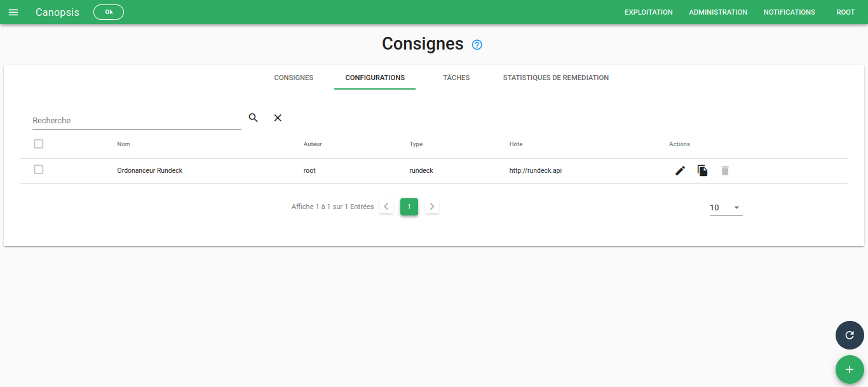
Task: Click the Hôte column header
Action: coord(516,144)
